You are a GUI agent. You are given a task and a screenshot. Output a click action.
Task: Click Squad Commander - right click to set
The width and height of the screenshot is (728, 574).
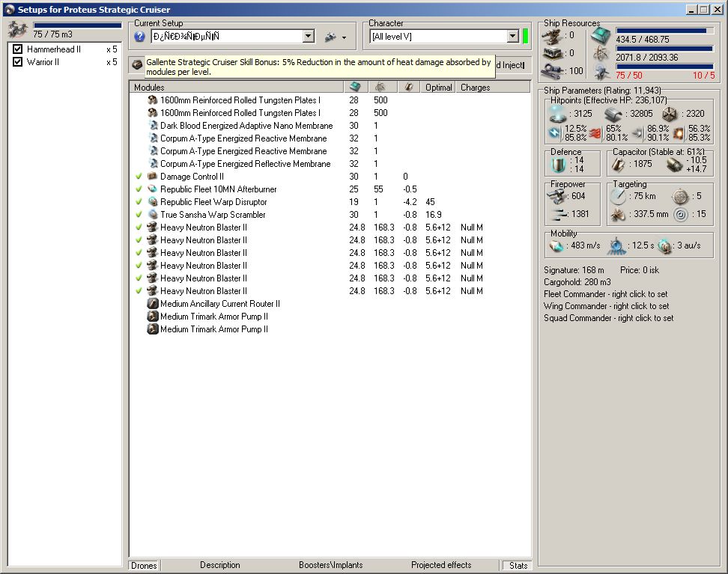[x=609, y=318]
